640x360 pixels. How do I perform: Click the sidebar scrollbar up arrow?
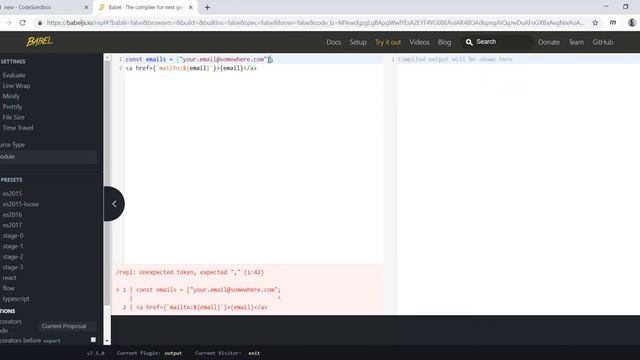[107, 58]
